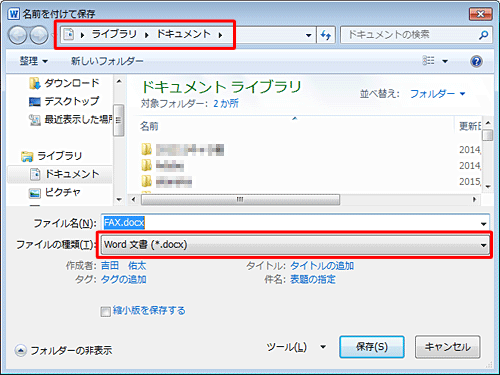Click the file list vertical scrollbar down arrow
The width and height of the screenshot is (500, 375).
488,187
